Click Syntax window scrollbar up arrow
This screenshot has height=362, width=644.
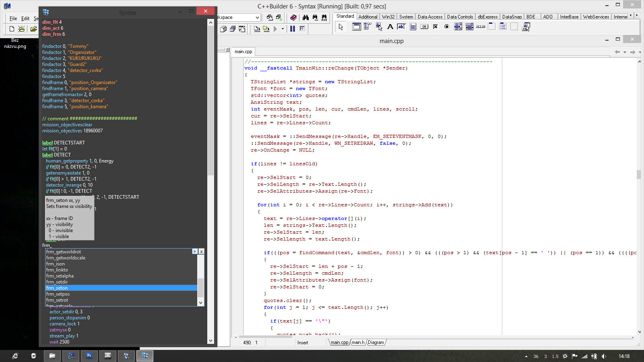coord(211,23)
